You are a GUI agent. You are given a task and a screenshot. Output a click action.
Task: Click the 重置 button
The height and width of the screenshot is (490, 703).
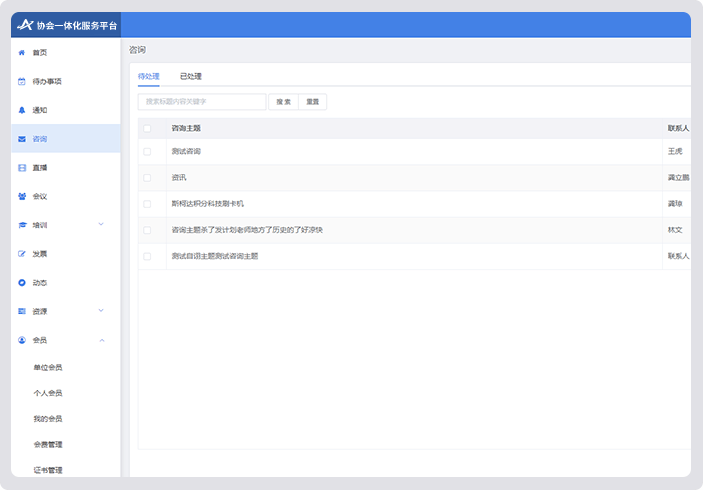313,102
